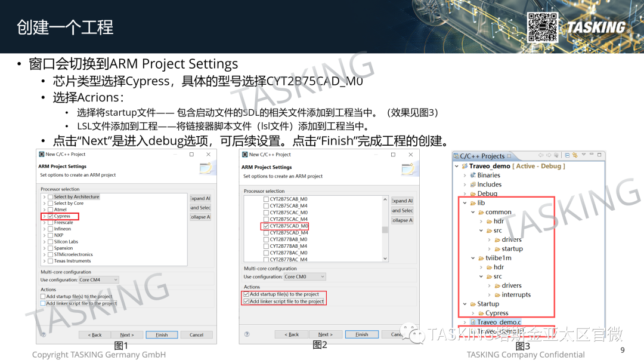Click the Traveo_demo.c file icon
Viewport: 644px width, 363px height.
tap(473, 322)
